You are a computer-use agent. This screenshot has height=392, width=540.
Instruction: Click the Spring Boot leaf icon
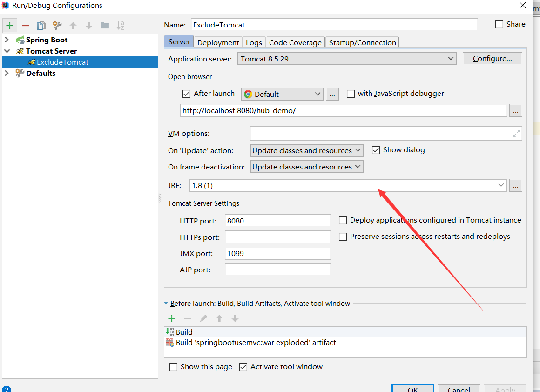click(x=20, y=40)
